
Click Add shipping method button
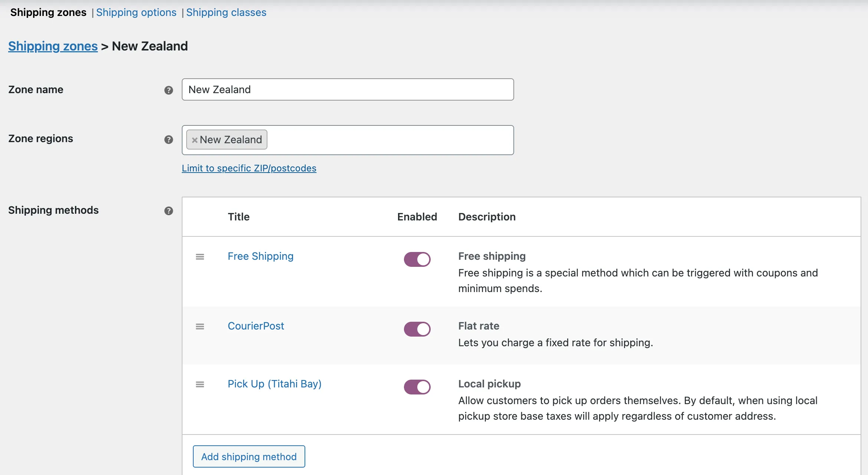pos(249,456)
